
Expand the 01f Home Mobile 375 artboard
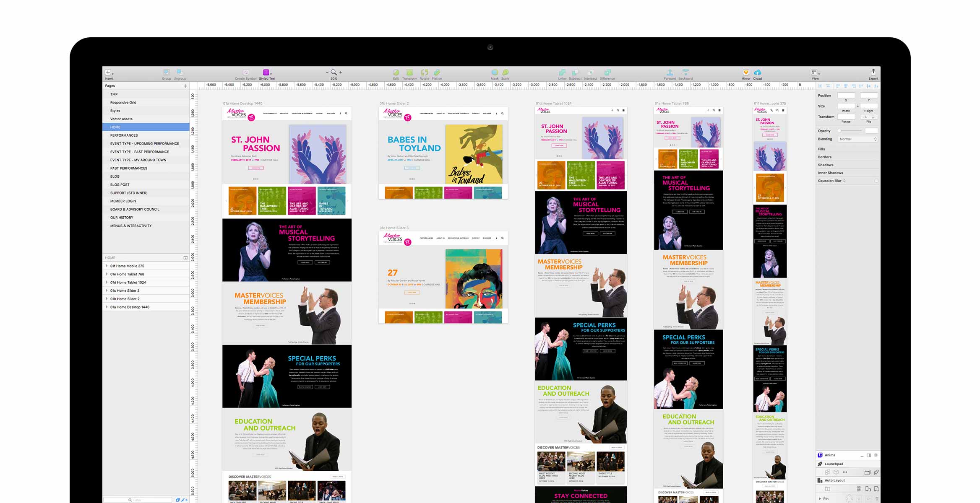(107, 266)
